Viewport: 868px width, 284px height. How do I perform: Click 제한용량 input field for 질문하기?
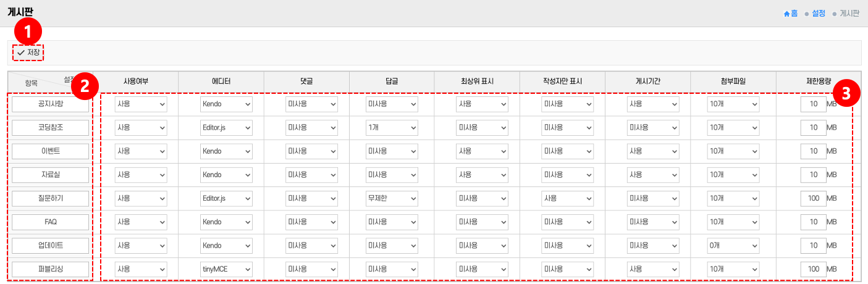(812, 198)
